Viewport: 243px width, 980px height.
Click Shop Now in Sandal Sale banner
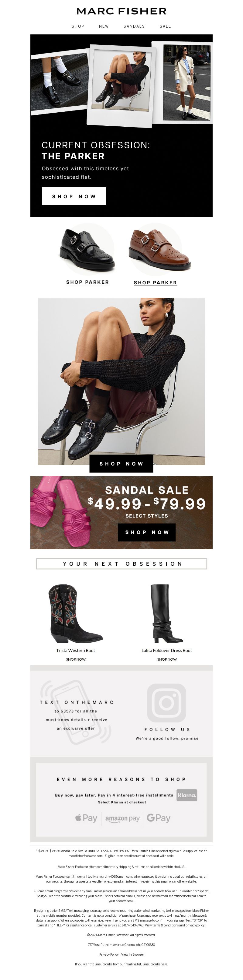[146, 532]
